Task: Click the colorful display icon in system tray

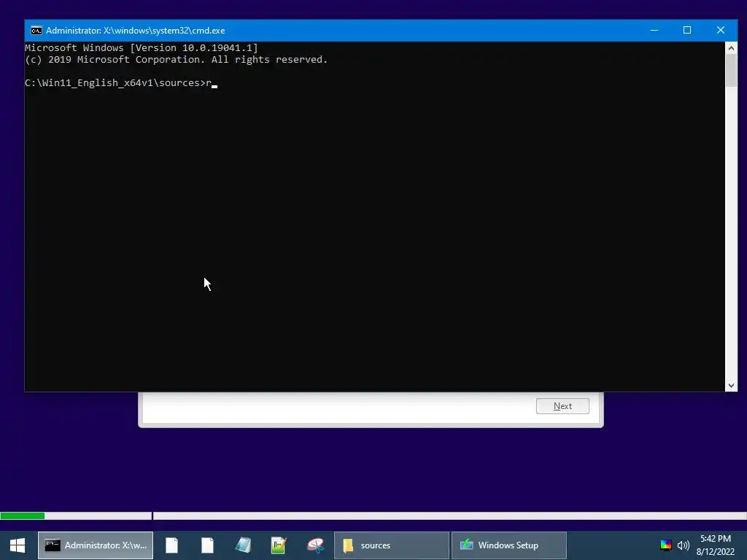Action: pyautogui.click(x=665, y=545)
